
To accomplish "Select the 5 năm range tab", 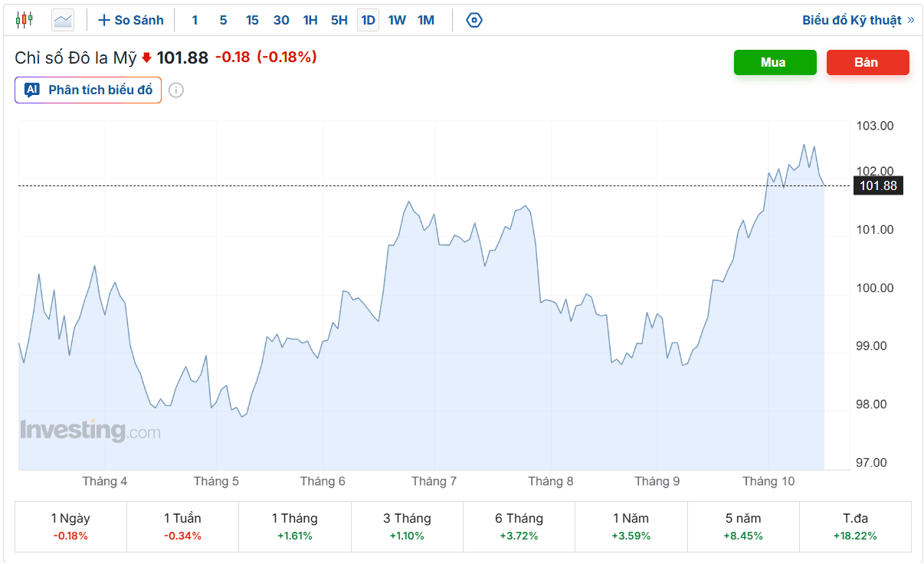I will coord(743,526).
